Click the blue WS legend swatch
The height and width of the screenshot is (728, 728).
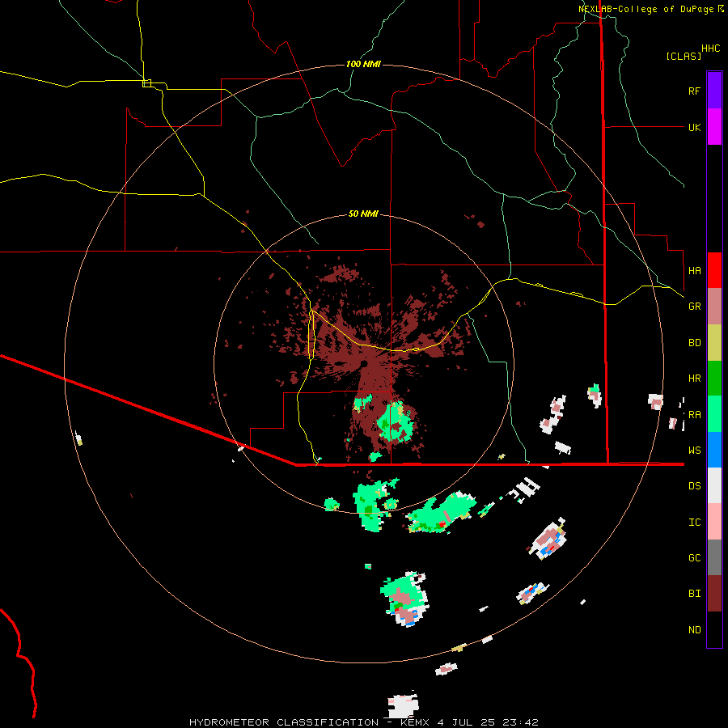pos(714,450)
